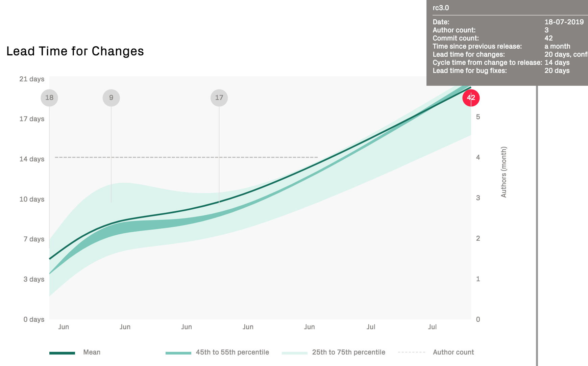588x366 pixels.
Task: Click the Lead Time for Changes title
Action: coord(75,51)
